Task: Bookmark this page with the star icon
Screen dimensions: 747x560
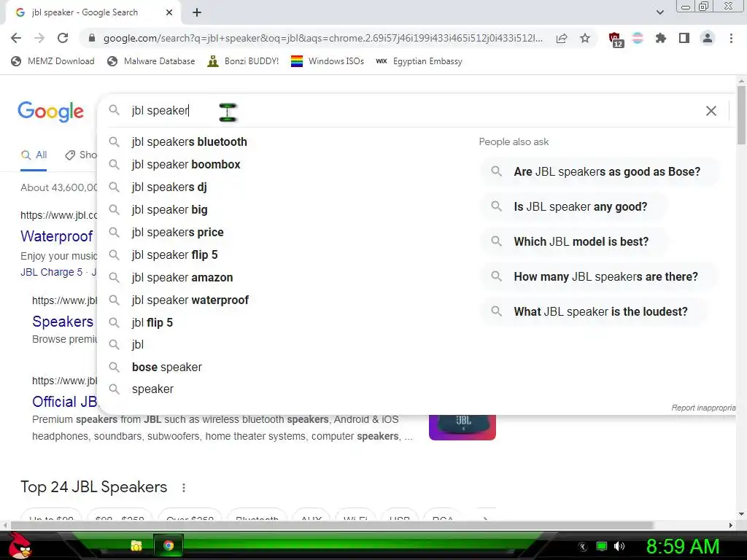Action: pyautogui.click(x=585, y=38)
